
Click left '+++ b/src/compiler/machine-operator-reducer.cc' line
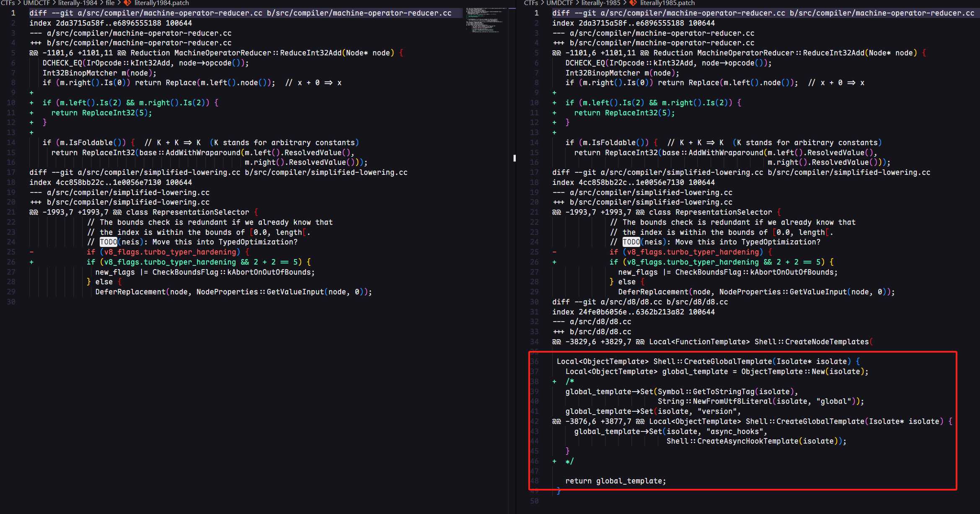tap(130, 43)
